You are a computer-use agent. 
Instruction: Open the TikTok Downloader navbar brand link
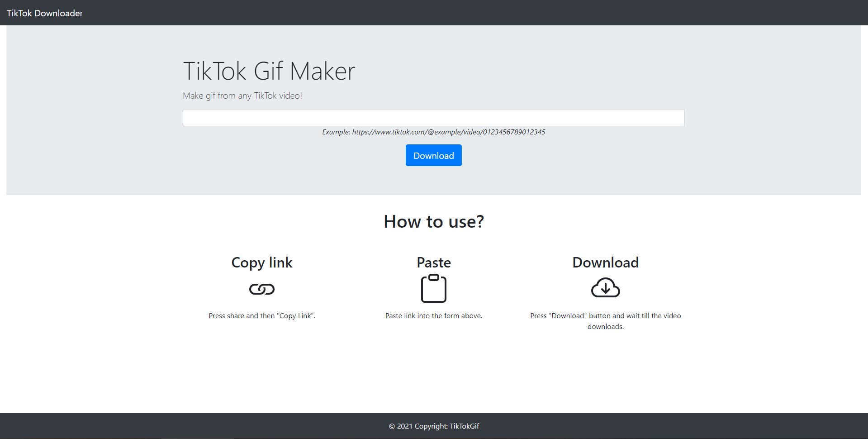(45, 13)
